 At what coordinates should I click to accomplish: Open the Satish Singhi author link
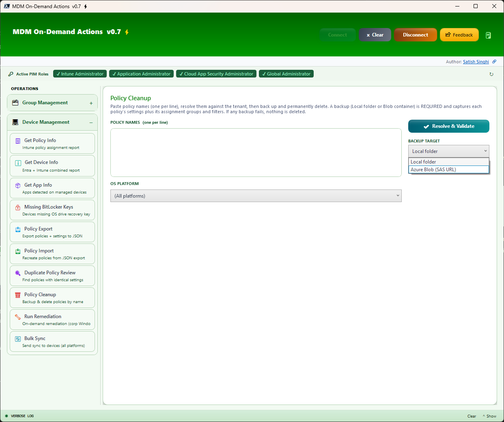(476, 62)
